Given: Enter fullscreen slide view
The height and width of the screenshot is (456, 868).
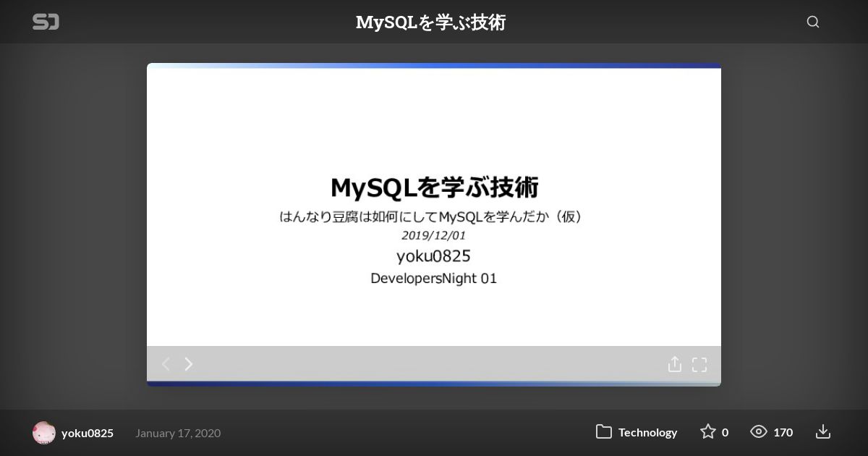Looking at the screenshot, I should point(699,364).
